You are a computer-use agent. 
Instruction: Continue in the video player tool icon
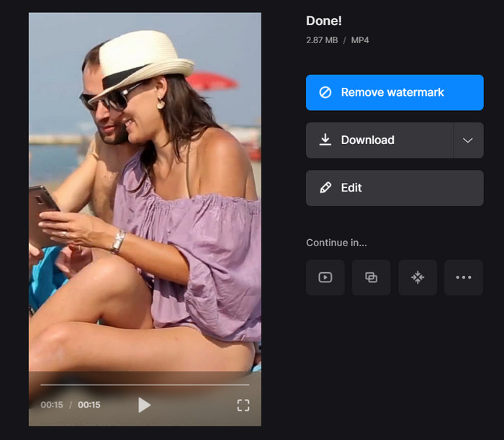(325, 278)
